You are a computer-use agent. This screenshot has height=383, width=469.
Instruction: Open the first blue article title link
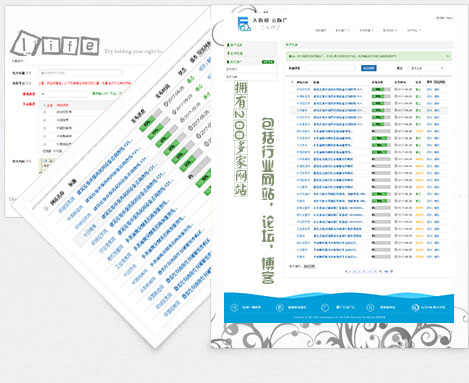coord(338,89)
